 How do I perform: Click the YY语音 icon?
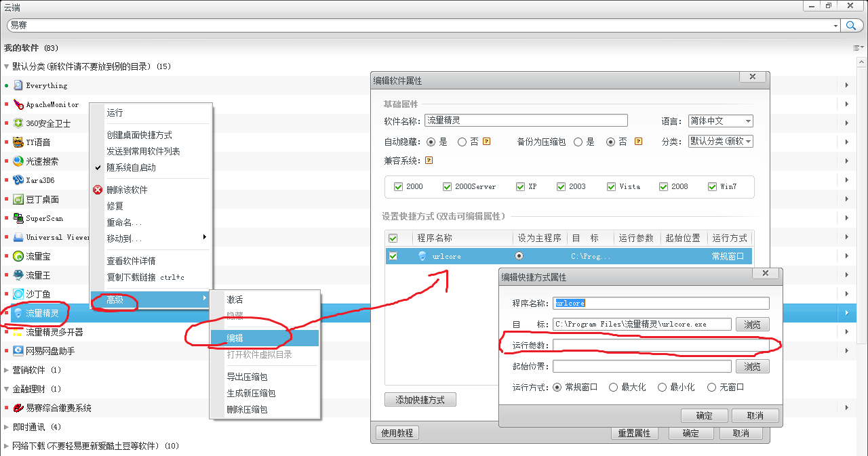click(x=18, y=142)
